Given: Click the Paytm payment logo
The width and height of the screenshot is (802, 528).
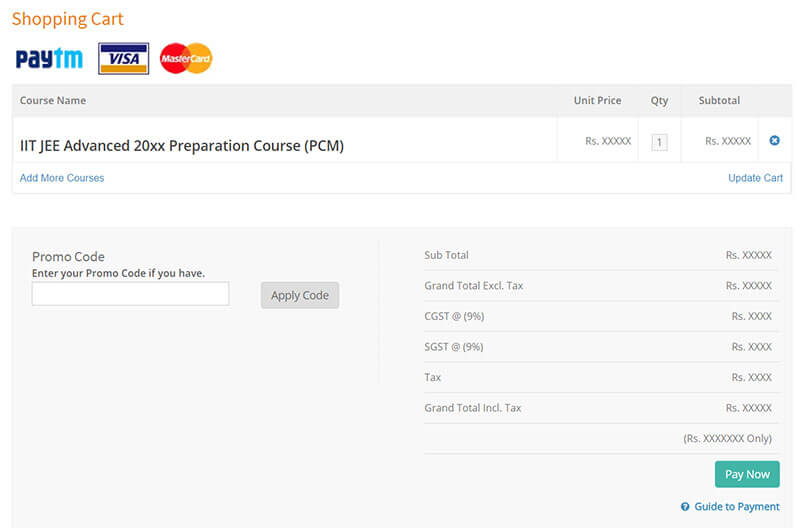Looking at the screenshot, I should tap(49, 59).
